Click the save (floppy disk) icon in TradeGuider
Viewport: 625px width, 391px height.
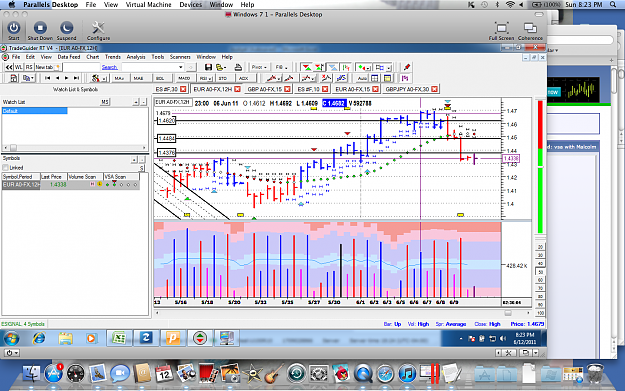208,67
